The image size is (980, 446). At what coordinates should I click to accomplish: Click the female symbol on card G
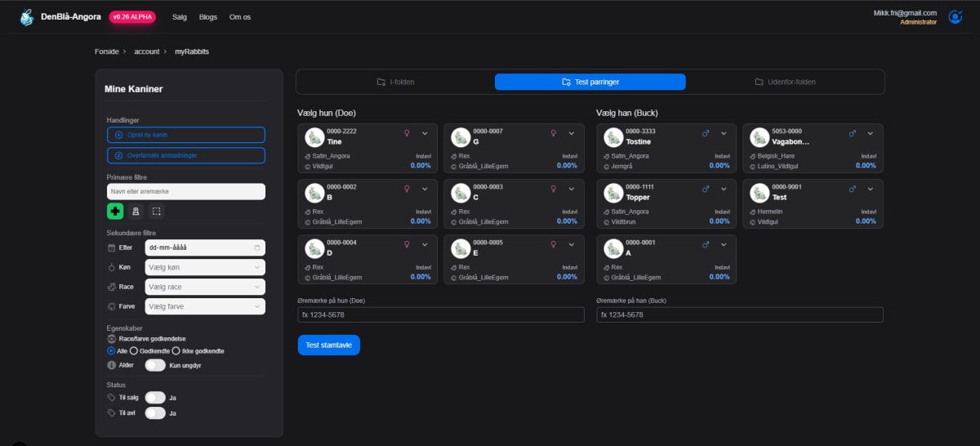click(x=553, y=133)
